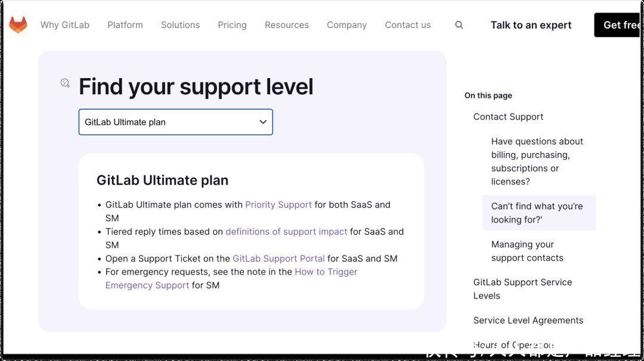Open the GitLab Support Portal link
The image size is (644, 361).
(x=278, y=258)
